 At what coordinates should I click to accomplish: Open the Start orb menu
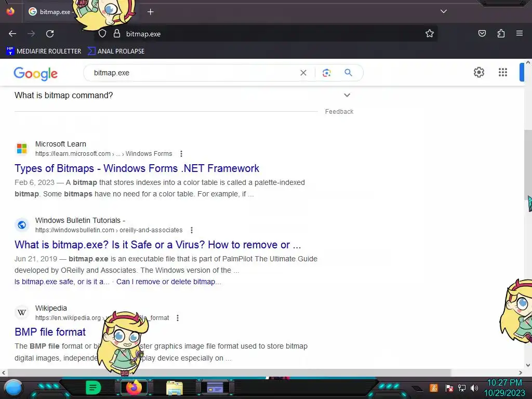[14, 388]
